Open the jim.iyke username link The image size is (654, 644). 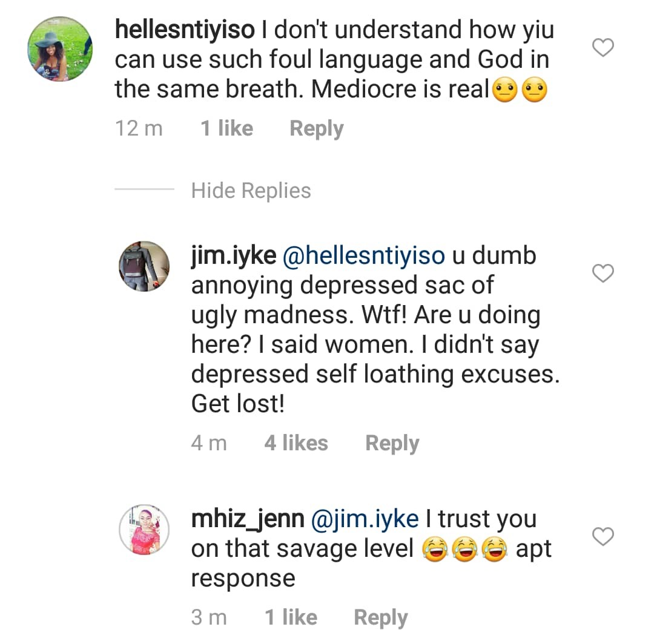click(x=234, y=256)
